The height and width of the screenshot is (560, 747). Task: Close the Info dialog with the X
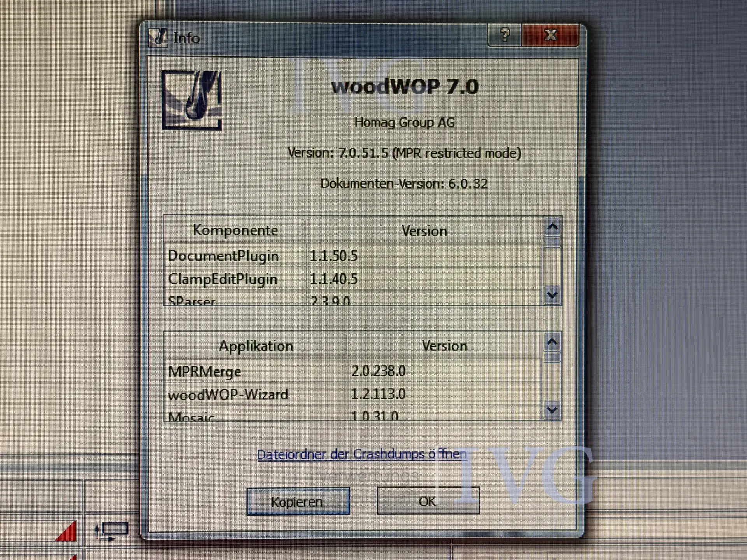click(550, 35)
